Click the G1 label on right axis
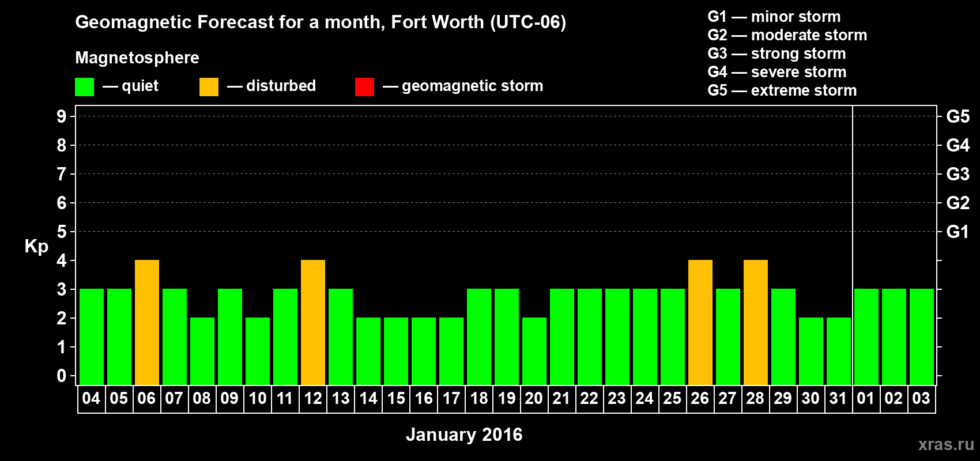The width and height of the screenshot is (980, 461). point(958,232)
